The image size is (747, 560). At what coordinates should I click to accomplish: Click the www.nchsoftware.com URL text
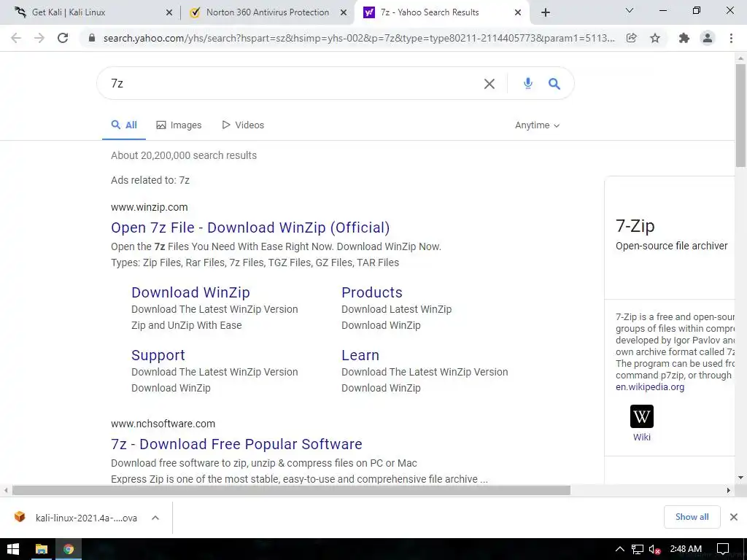click(x=163, y=424)
